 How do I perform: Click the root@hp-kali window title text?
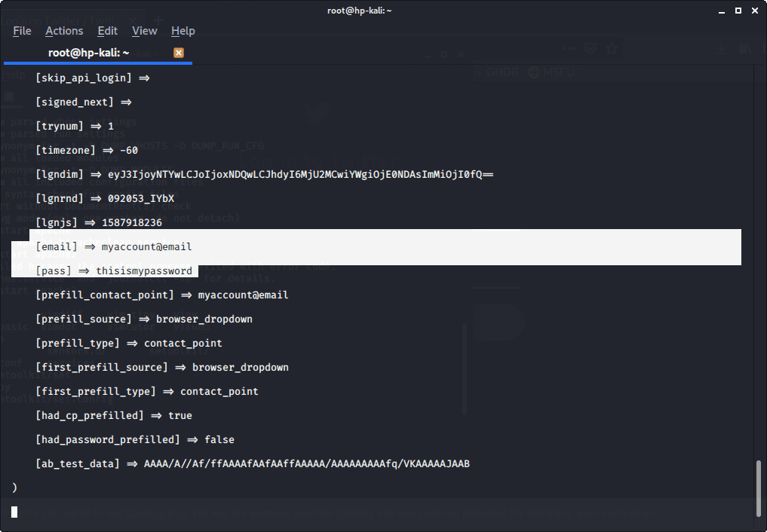360,11
